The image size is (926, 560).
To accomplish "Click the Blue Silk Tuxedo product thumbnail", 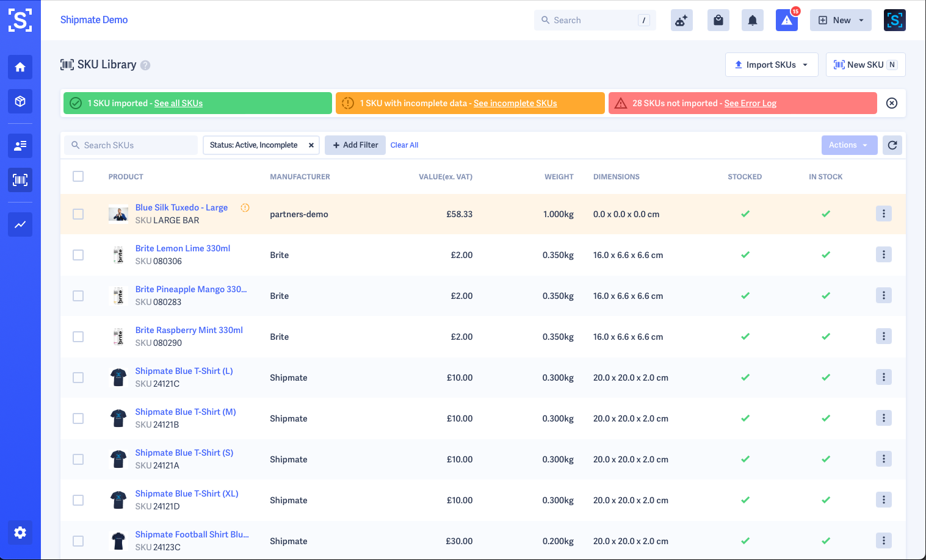I will point(118,214).
